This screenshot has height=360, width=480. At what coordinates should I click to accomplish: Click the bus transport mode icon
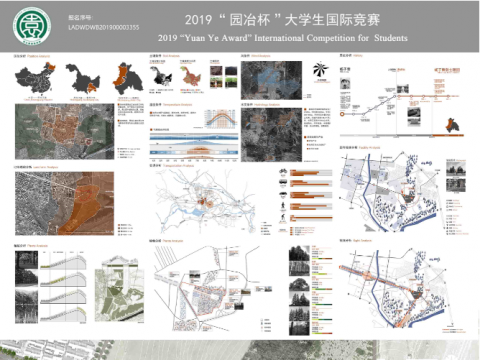pos(283,182)
